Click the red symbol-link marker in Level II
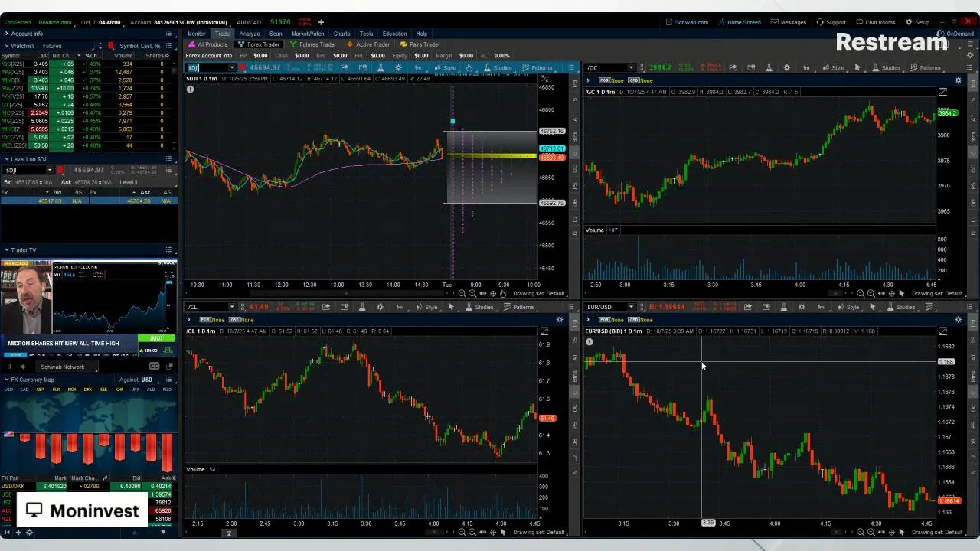The width and height of the screenshot is (980, 551). pyautogui.click(x=60, y=170)
